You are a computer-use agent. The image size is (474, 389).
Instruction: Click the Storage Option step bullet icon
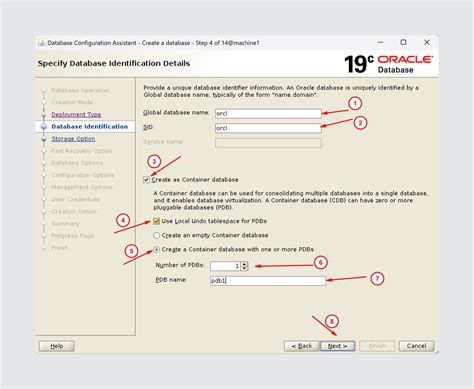43,139
